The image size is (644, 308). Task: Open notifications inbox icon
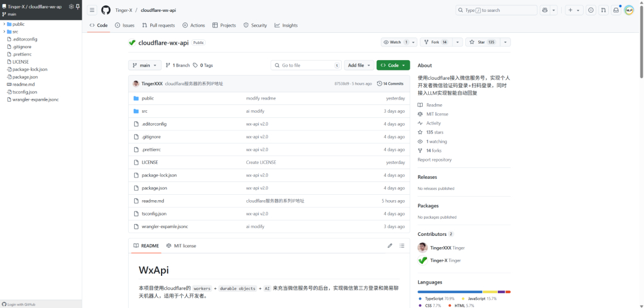coord(615,10)
